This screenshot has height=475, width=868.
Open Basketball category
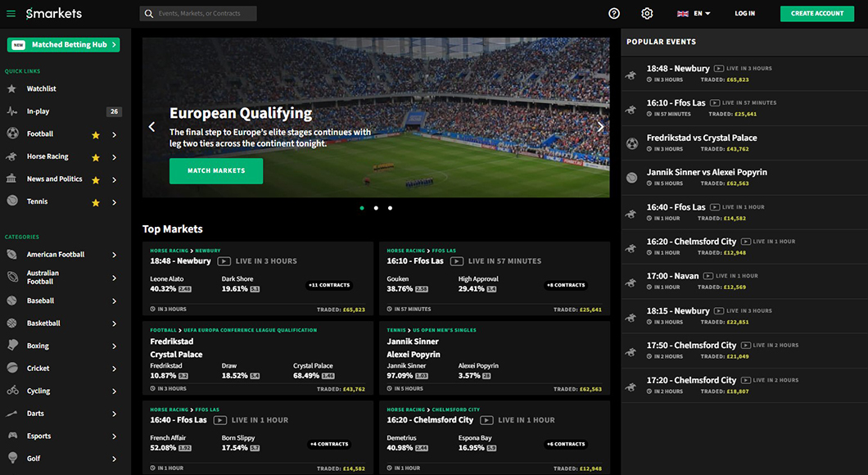tap(43, 323)
